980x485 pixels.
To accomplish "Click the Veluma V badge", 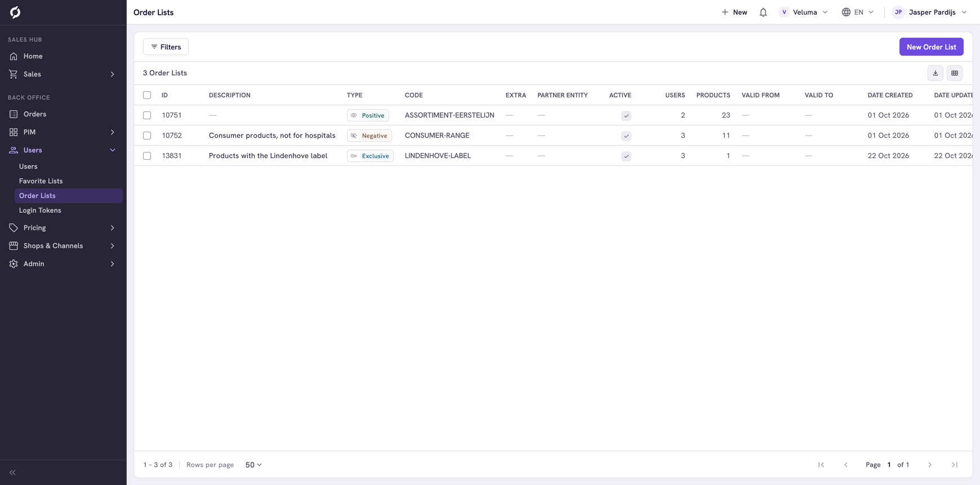I will (784, 12).
